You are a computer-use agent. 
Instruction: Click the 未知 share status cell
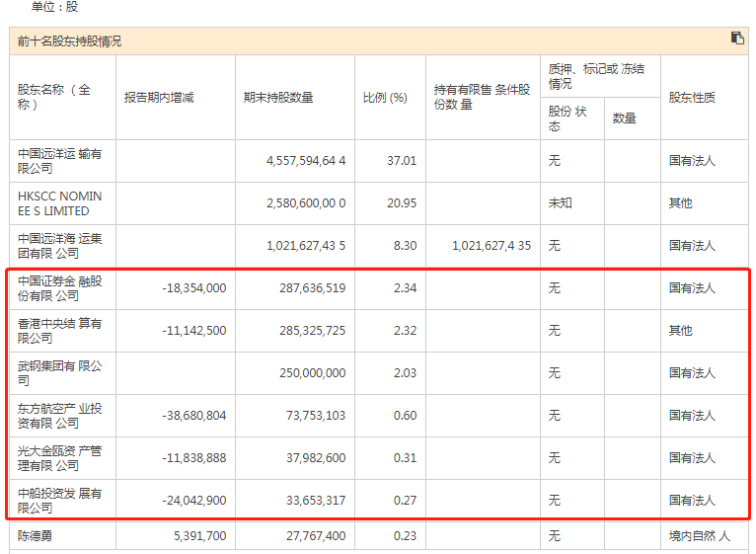click(x=561, y=203)
